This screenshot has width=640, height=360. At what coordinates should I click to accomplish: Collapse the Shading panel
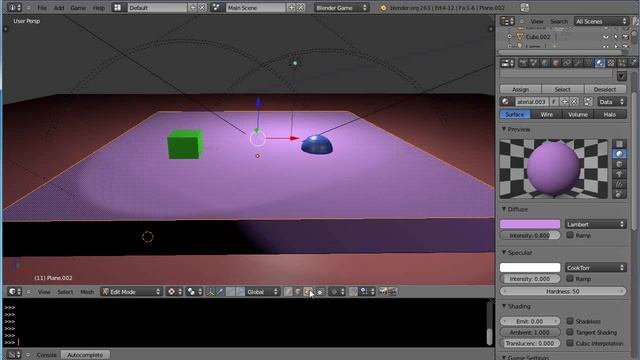tap(504, 306)
